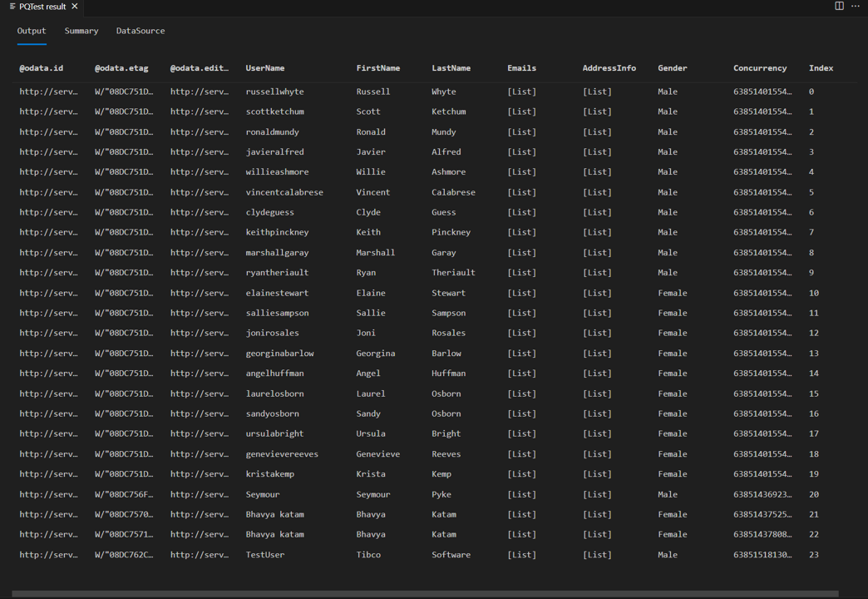Open the more actions ellipsis menu
868x599 pixels.
pyautogui.click(x=856, y=6)
